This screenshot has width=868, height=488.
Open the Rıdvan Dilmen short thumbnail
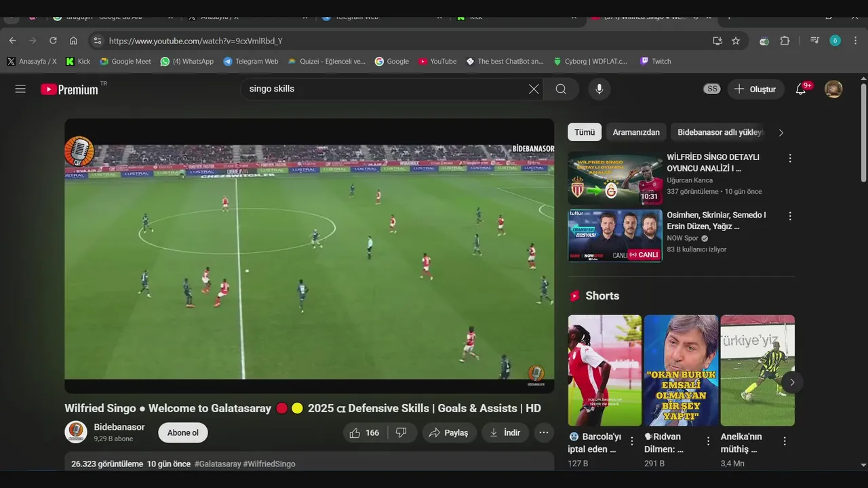pos(681,370)
